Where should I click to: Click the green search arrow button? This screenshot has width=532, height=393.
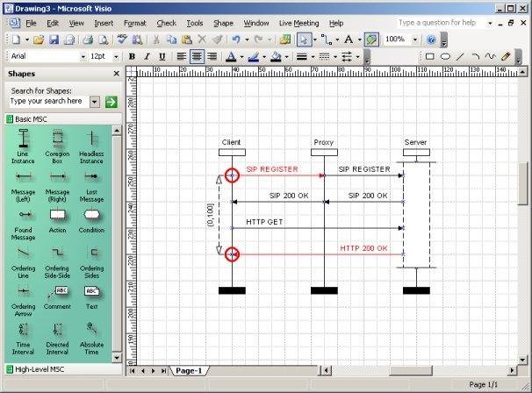pyautogui.click(x=111, y=102)
